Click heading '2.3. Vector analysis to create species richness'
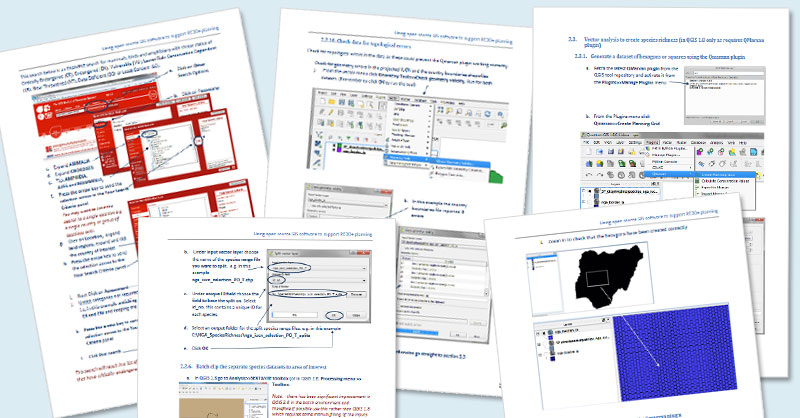Screen dimensions: 800x418 [666, 42]
